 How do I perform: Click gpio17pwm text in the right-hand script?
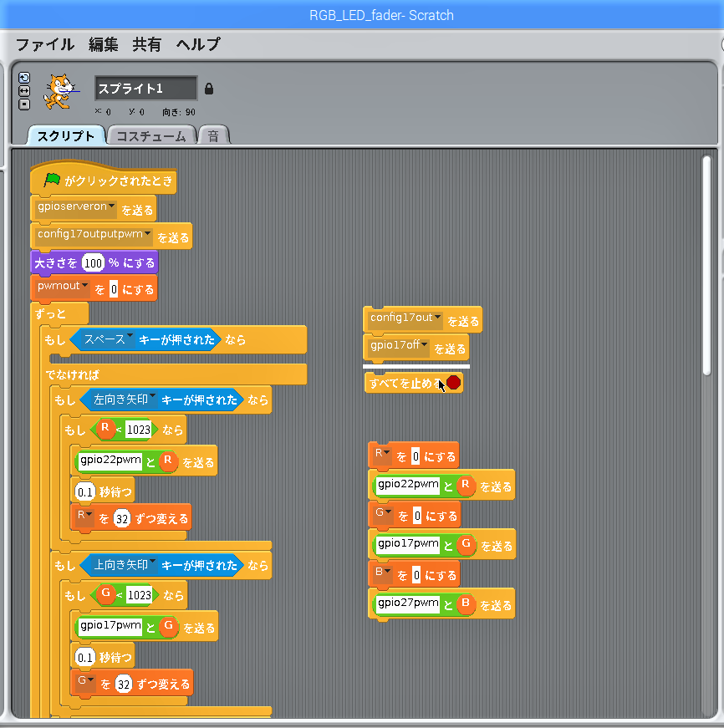point(408,544)
